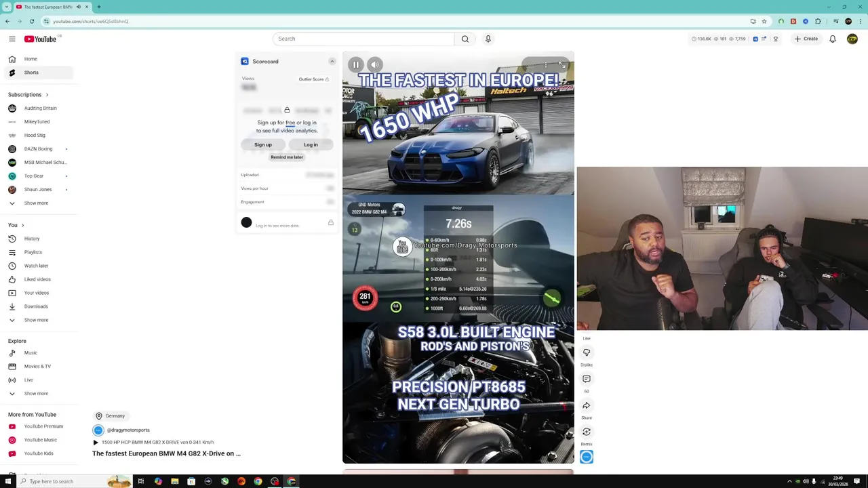Show more subscriptions
Viewport: 868px width, 488px height.
coord(38,203)
